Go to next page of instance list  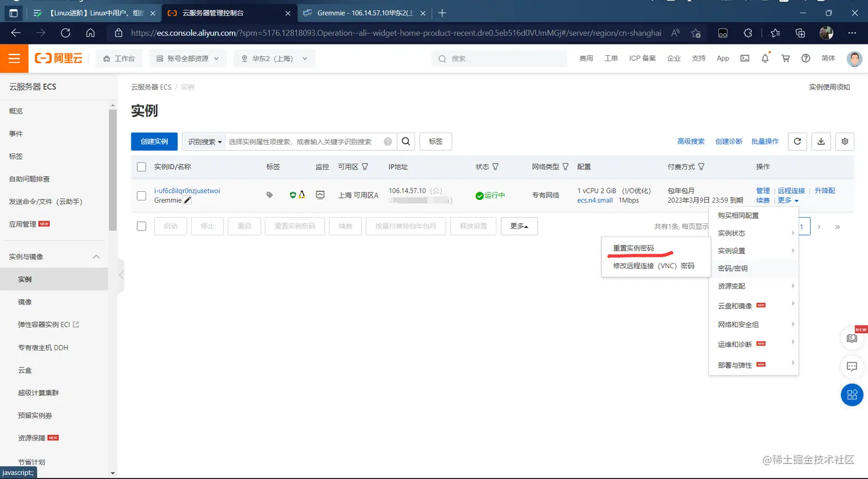pyautogui.click(x=819, y=227)
